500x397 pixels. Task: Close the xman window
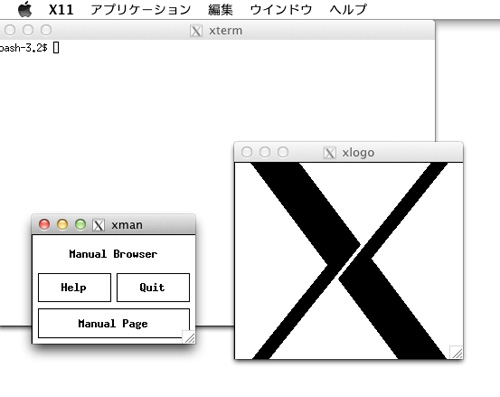44,224
